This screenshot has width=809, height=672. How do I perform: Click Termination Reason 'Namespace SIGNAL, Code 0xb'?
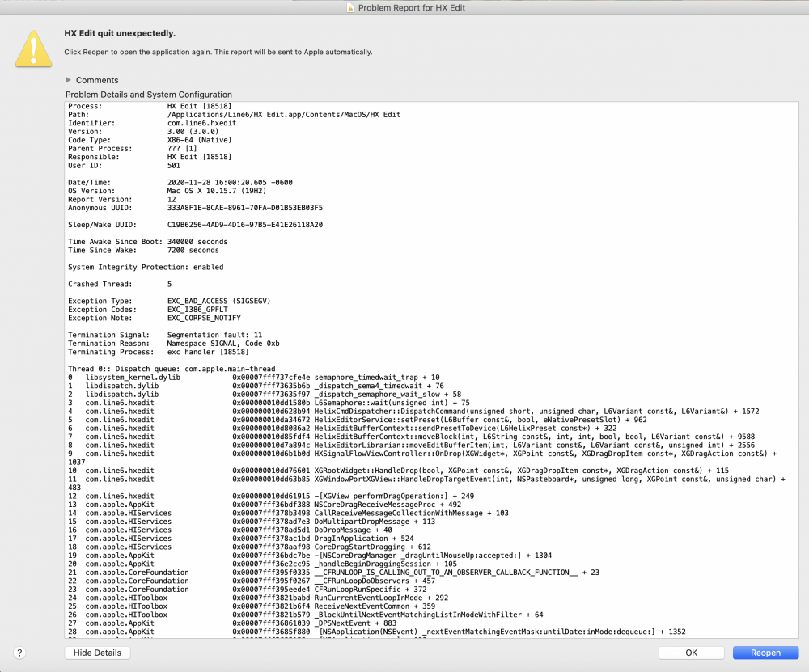point(223,344)
